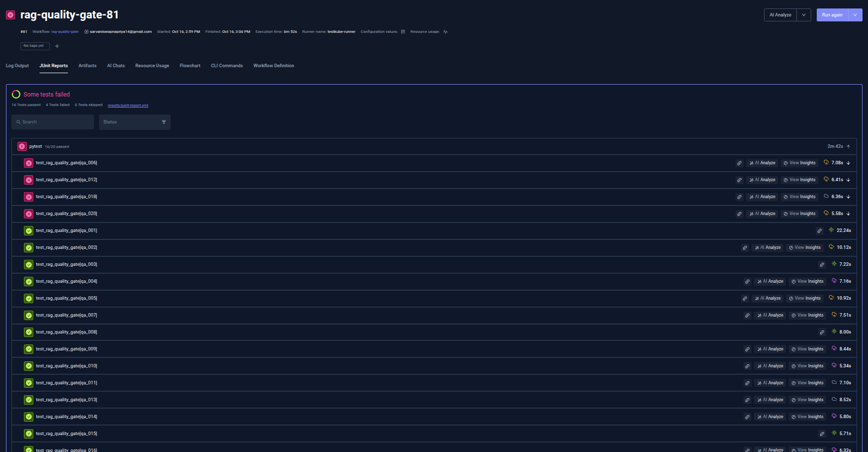Viewport: 868px width, 452px height.
Task: Switch to Log Output tab
Action: pyautogui.click(x=17, y=66)
